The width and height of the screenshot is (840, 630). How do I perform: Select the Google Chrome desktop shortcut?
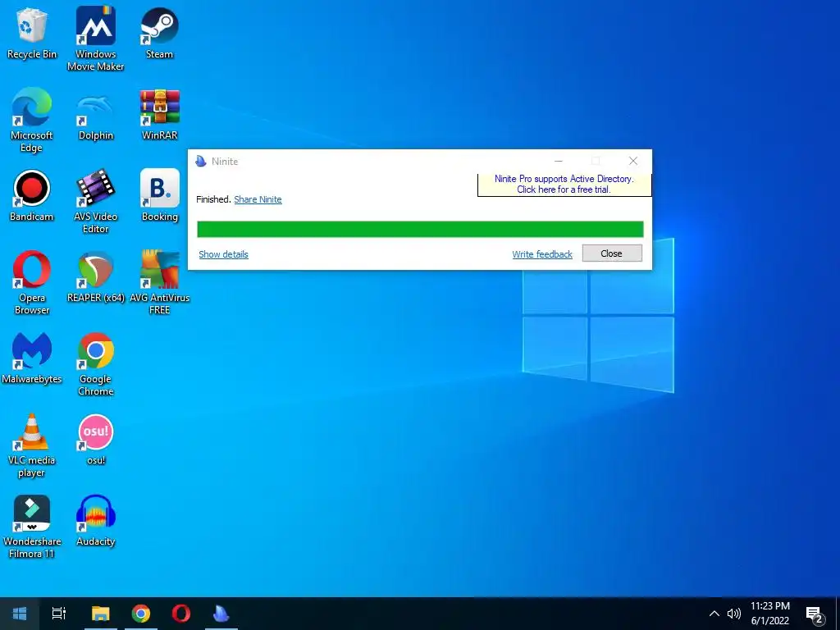95,364
